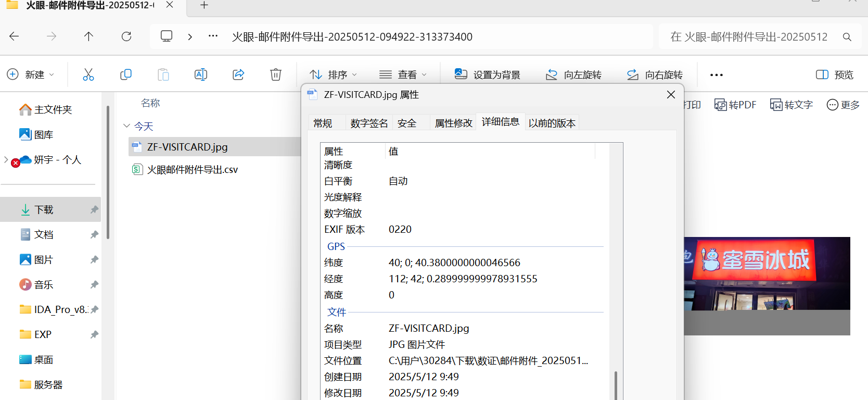Share the selected file

click(x=238, y=74)
